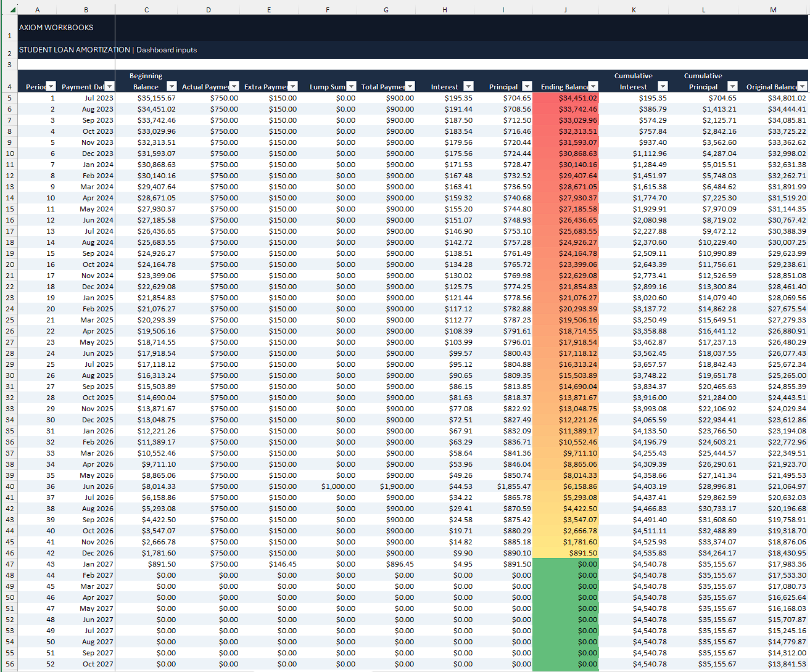Click the AXIOM WORKBOOKS title cell
Image resolution: width=810 pixels, height=672 pixels.
click(x=56, y=28)
